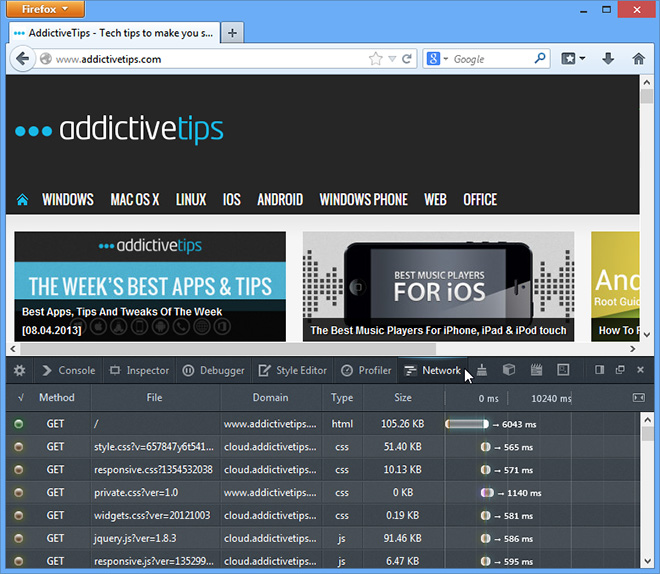Screen dimensions: 660x574
Task: Open Scratchpad with the clapboard icon
Action: [536, 370]
